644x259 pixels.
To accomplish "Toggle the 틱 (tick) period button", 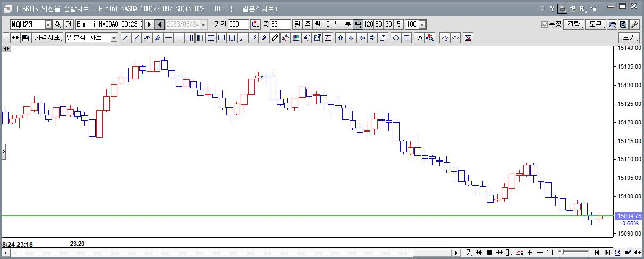I will [x=358, y=24].
